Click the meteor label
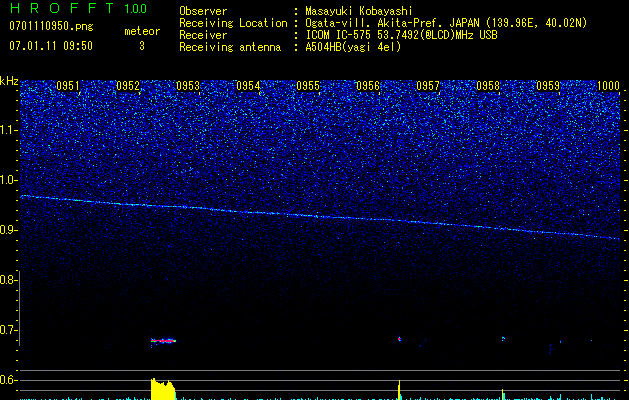Viewport: 629px width, 400px height. coord(142,31)
